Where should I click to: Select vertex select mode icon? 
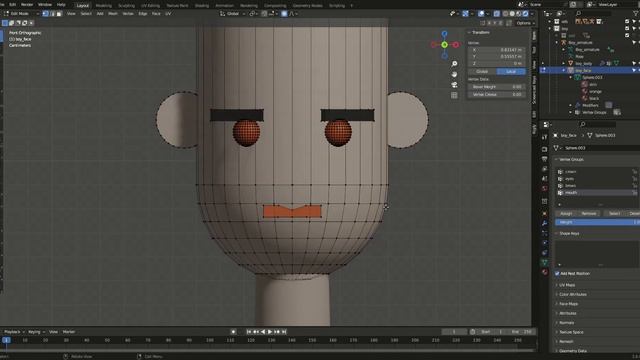pyautogui.click(x=45, y=13)
